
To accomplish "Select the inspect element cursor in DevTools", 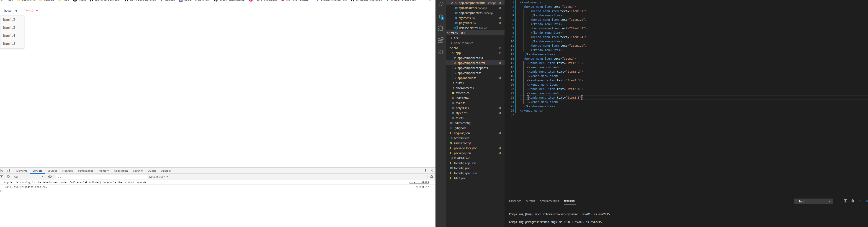I will tap(2, 170).
